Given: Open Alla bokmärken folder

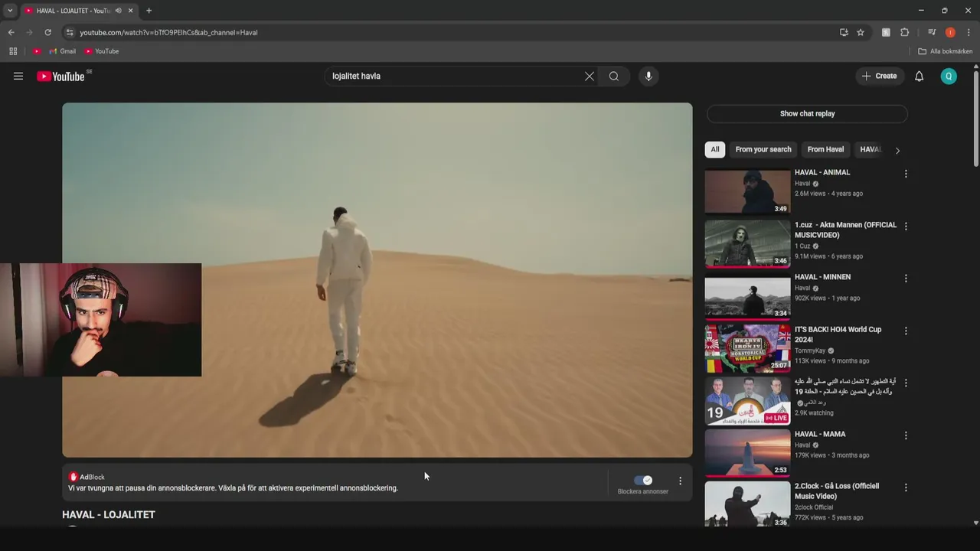Looking at the screenshot, I should (946, 51).
